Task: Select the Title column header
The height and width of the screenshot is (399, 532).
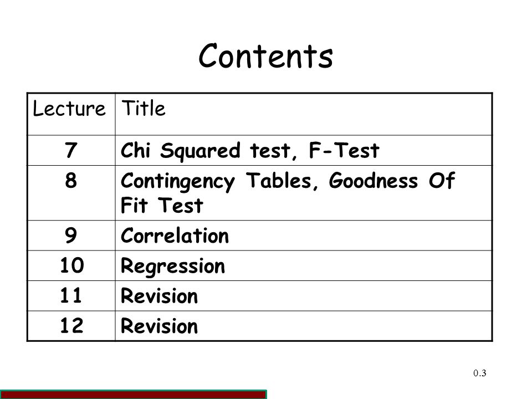Action: [x=143, y=108]
